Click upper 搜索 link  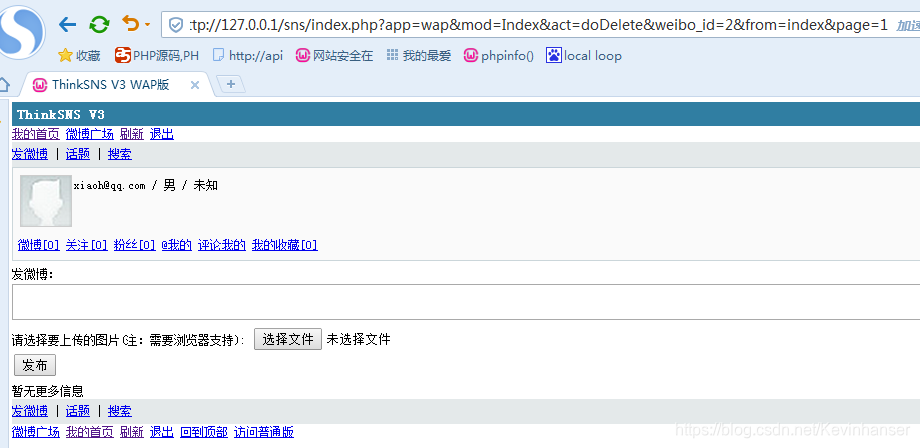pyautogui.click(x=120, y=154)
